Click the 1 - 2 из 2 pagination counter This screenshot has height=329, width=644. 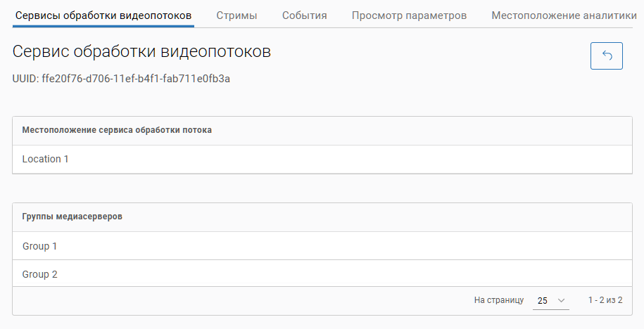(x=605, y=300)
